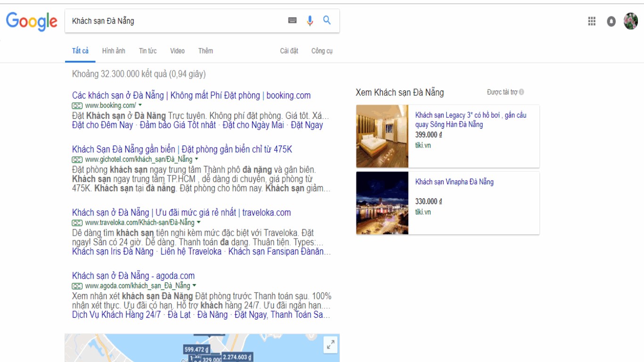Image resolution: width=644 pixels, height=362 pixels.
Task: Click the Legacy hotel bedroom thumbnail
Action: pyautogui.click(x=382, y=136)
